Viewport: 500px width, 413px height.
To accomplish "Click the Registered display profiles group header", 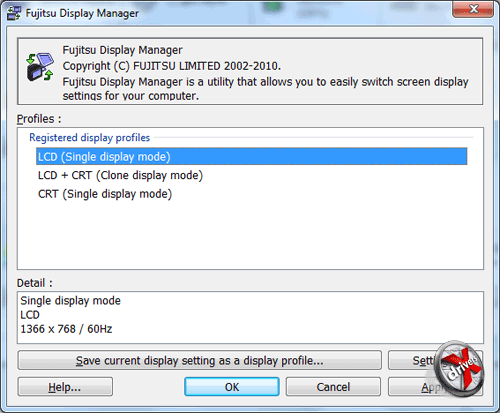I will (x=90, y=138).
